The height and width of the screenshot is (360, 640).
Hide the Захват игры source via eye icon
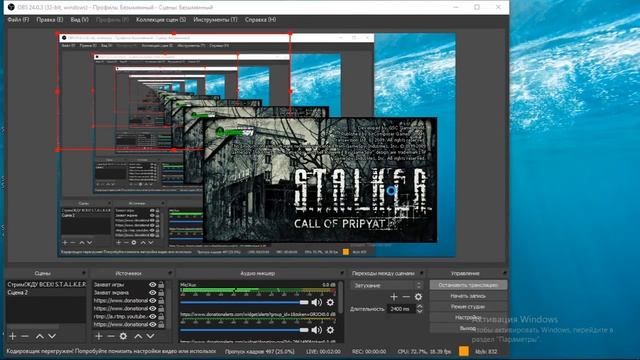tap(152, 284)
